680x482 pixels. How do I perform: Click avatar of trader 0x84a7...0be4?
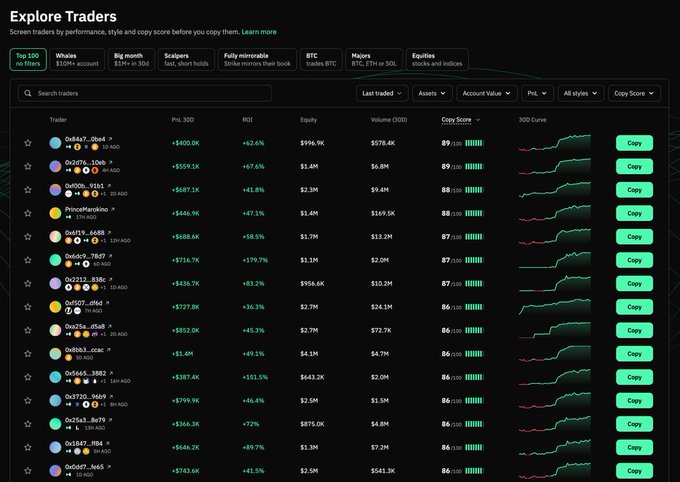coord(55,143)
